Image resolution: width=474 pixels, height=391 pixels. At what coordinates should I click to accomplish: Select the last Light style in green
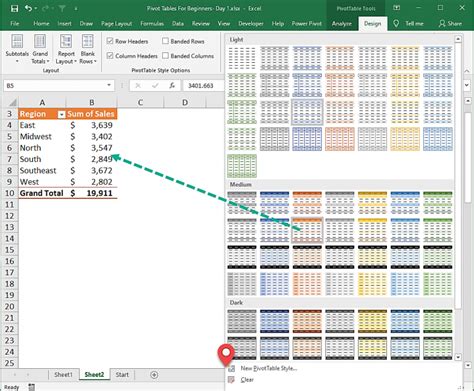[242, 166]
